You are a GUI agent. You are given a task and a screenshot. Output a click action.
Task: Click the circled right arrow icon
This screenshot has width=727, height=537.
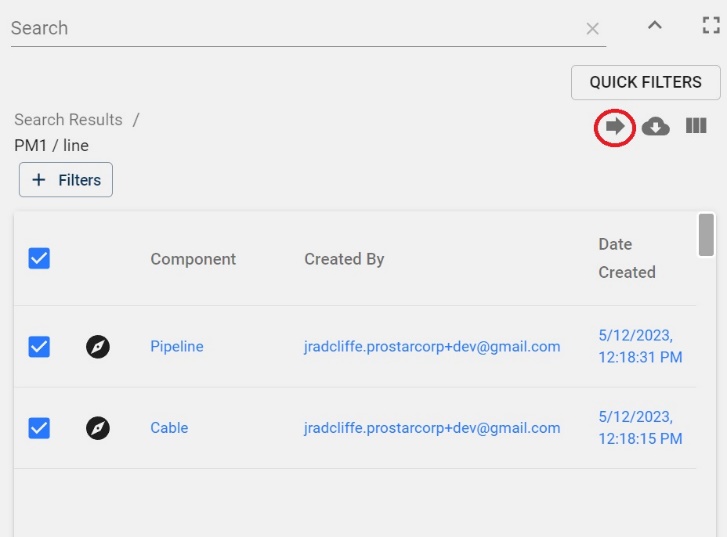pos(615,126)
